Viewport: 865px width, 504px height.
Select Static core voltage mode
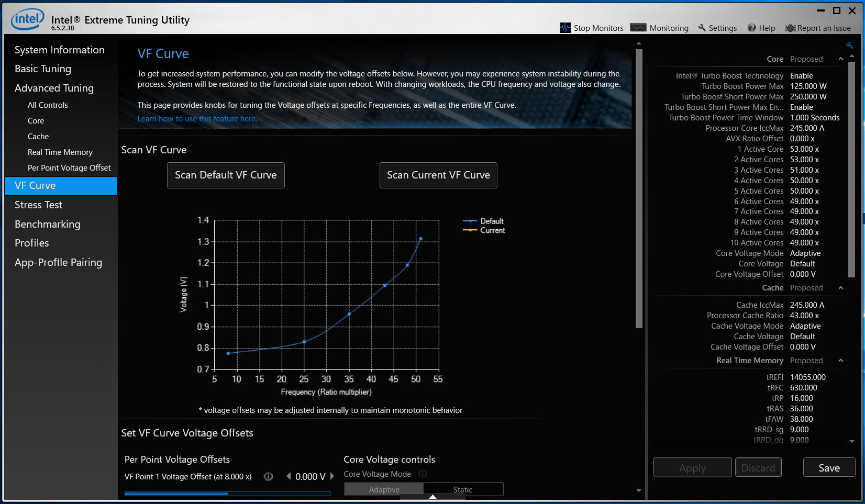coord(463,489)
